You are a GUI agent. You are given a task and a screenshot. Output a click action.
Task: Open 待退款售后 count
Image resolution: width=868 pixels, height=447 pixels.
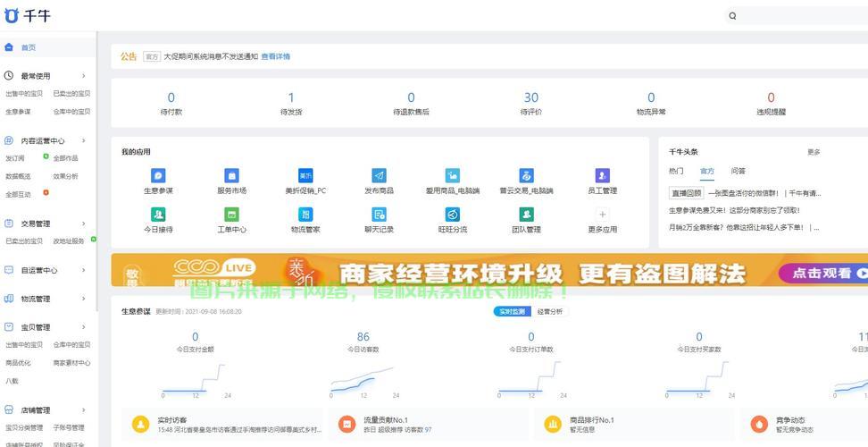pyautogui.click(x=412, y=104)
